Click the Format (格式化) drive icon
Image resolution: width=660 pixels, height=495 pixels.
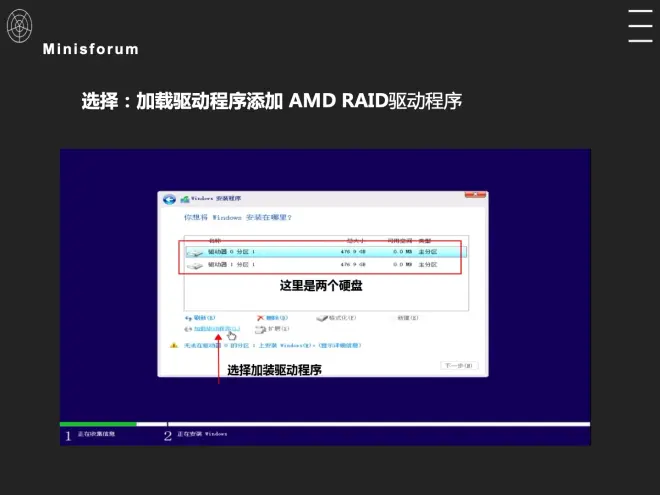pos(322,318)
